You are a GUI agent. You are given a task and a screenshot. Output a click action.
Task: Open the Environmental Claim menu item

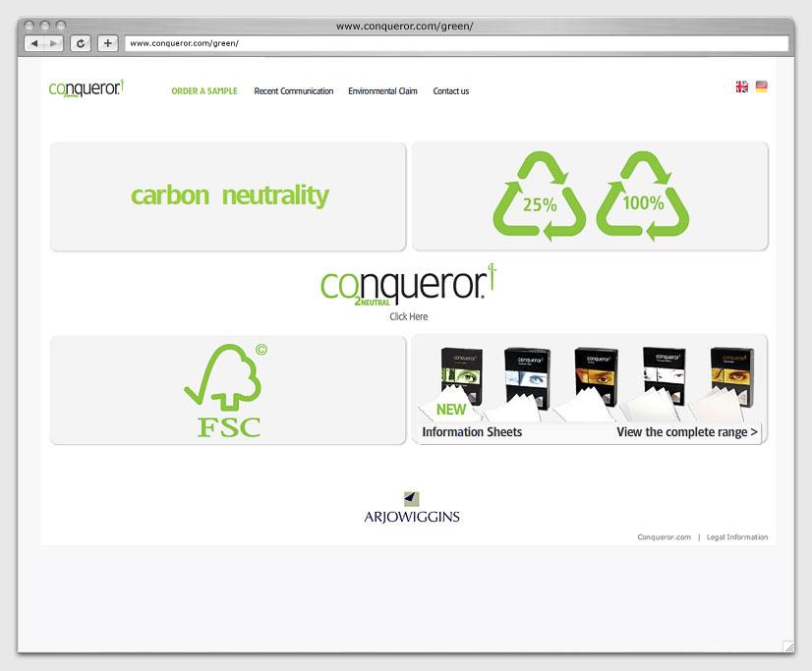point(382,91)
